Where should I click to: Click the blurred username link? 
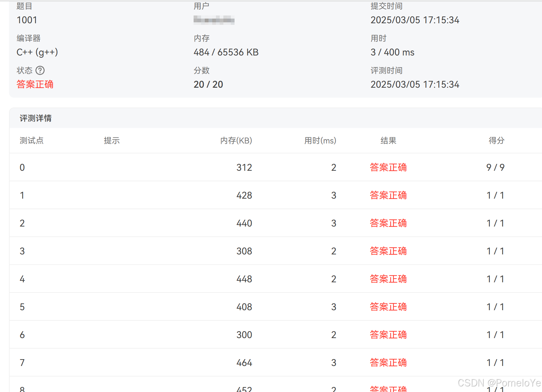(x=215, y=20)
